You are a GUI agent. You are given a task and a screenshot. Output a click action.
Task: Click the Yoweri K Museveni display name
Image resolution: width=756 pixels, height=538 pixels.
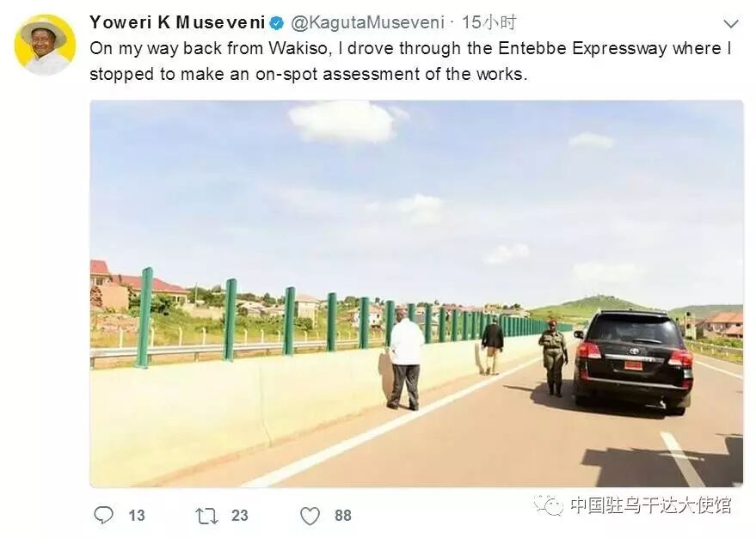[177, 22]
